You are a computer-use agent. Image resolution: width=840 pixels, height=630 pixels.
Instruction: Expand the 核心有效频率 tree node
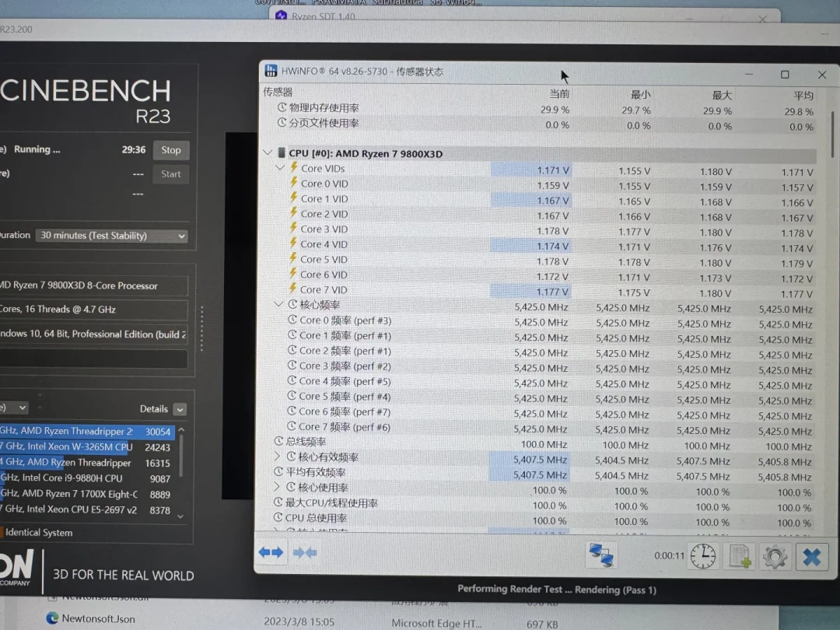click(x=277, y=456)
